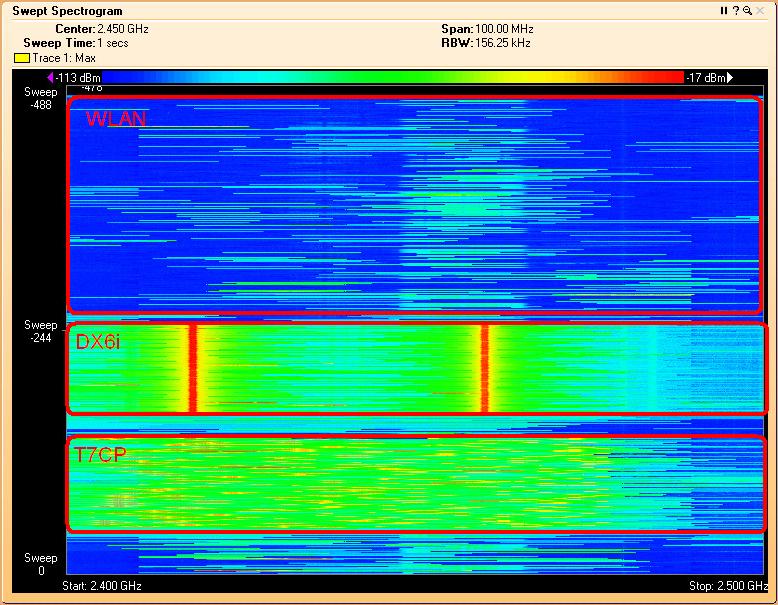Pause the swept spectrogram
Screen dimensions: 778x605
pyautogui.click(x=723, y=10)
